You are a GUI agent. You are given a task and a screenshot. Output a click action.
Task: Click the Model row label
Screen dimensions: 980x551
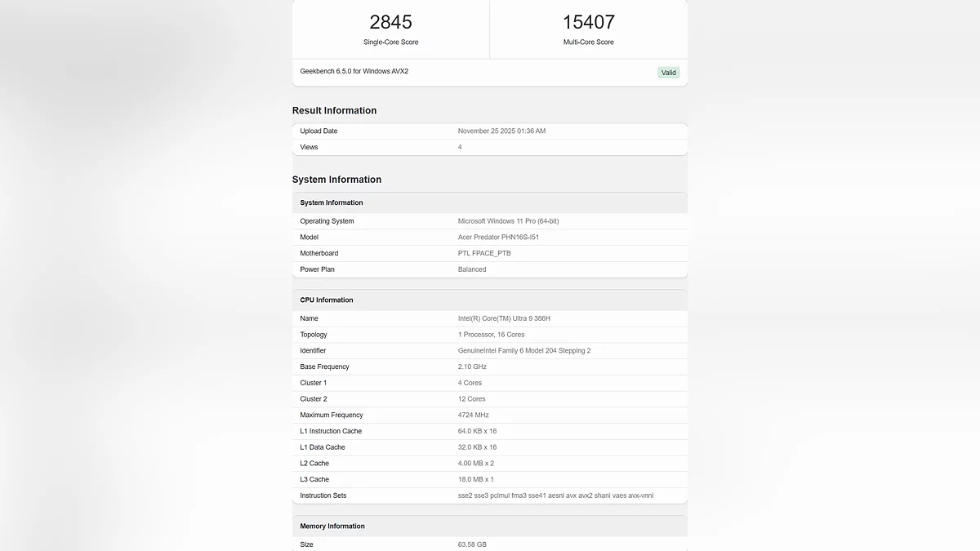tap(309, 238)
